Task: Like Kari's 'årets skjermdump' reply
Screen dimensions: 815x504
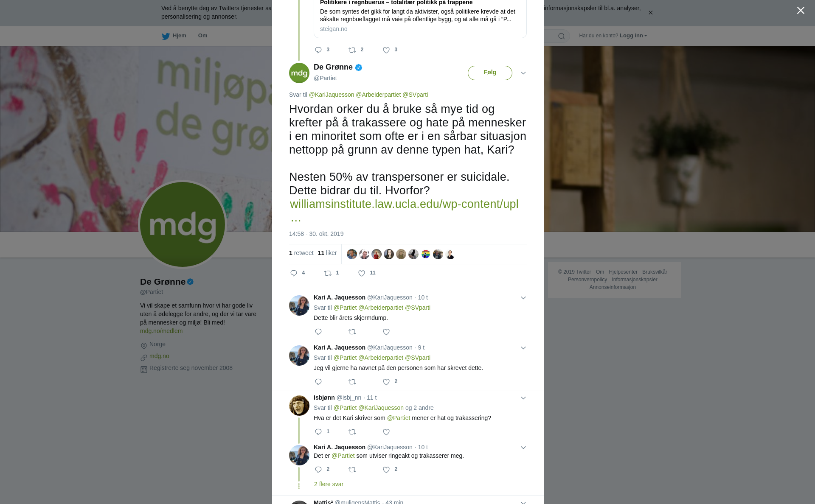Action: [386, 332]
